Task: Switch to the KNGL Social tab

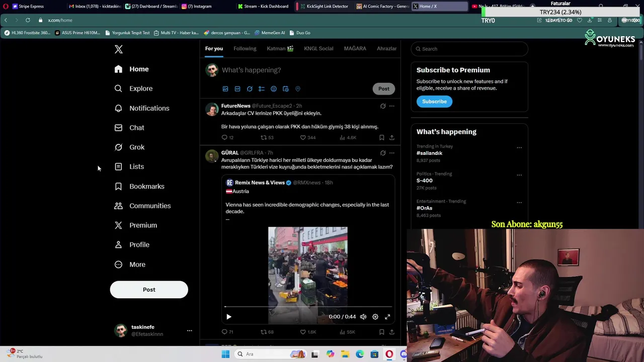Action: tap(318, 49)
